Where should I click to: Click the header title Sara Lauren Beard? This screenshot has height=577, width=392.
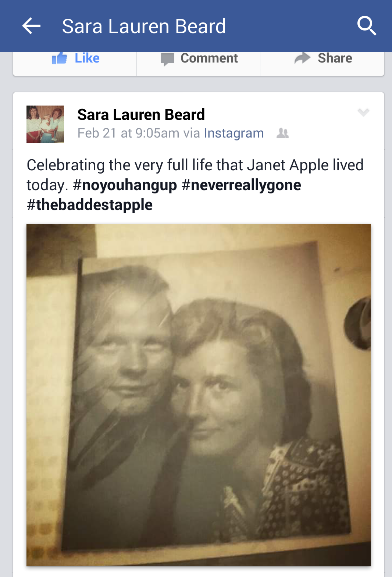[144, 26]
